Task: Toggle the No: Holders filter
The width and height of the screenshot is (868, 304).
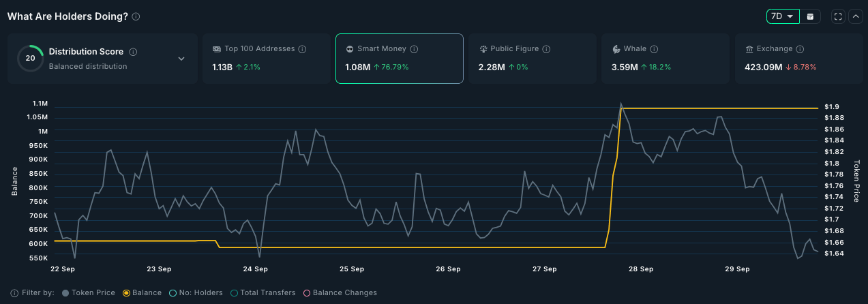Action: click(x=196, y=293)
